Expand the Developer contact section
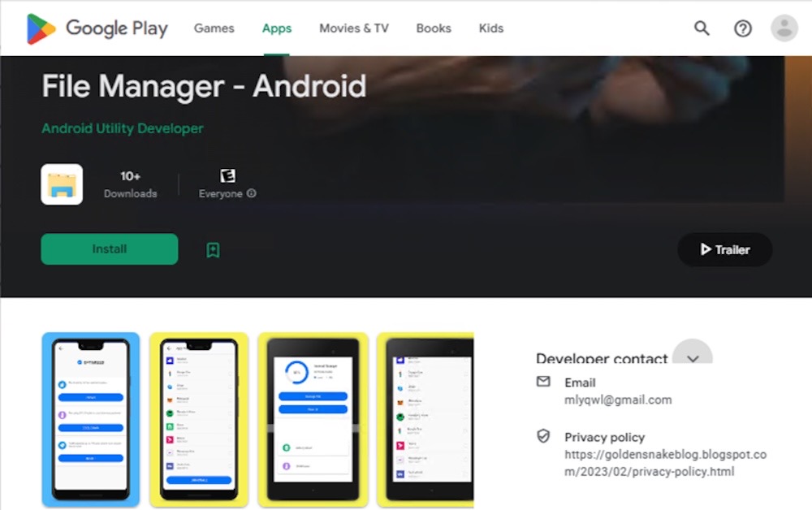812x510 pixels. [693, 358]
